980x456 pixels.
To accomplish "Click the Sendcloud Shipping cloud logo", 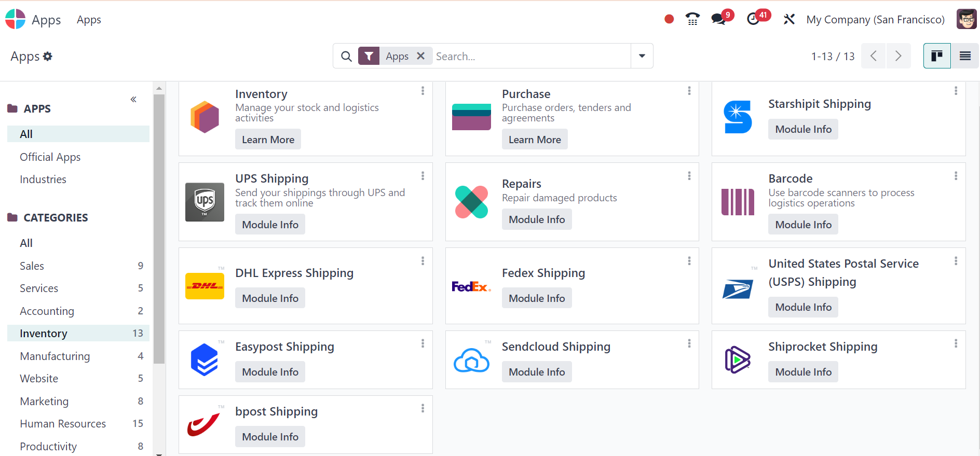I will click(x=471, y=360).
